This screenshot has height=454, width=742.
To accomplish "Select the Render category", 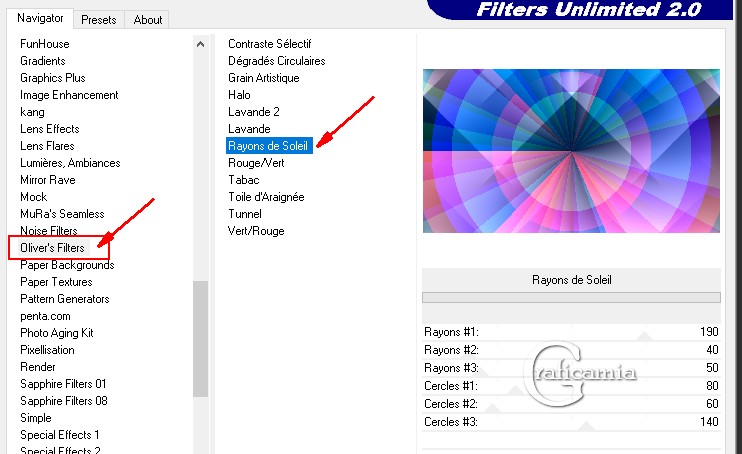I will [x=38, y=367].
